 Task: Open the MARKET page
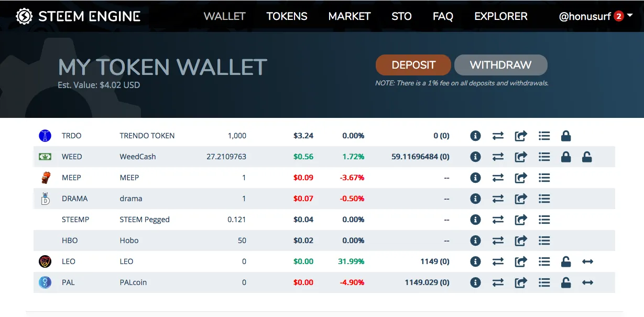[350, 16]
